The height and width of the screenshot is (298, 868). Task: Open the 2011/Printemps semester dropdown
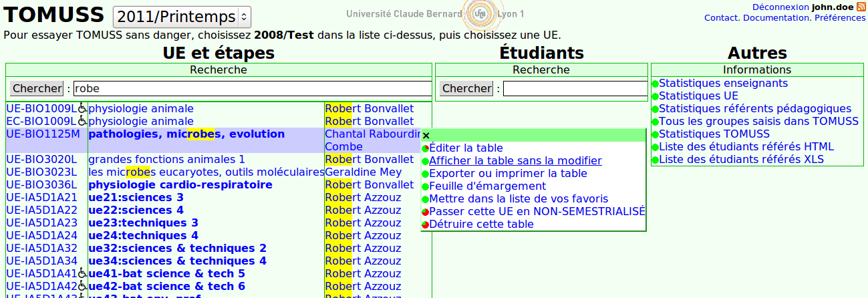(182, 17)
